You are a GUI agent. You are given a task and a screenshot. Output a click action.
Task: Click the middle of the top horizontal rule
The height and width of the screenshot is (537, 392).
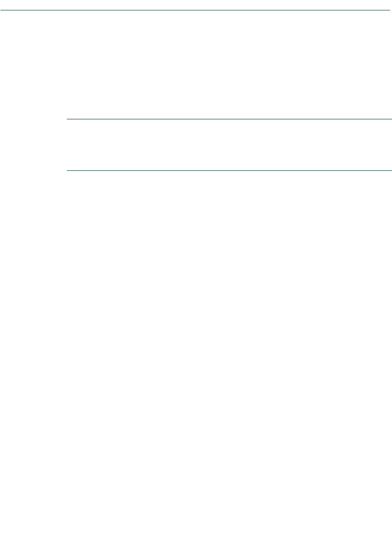coord(195,10)
